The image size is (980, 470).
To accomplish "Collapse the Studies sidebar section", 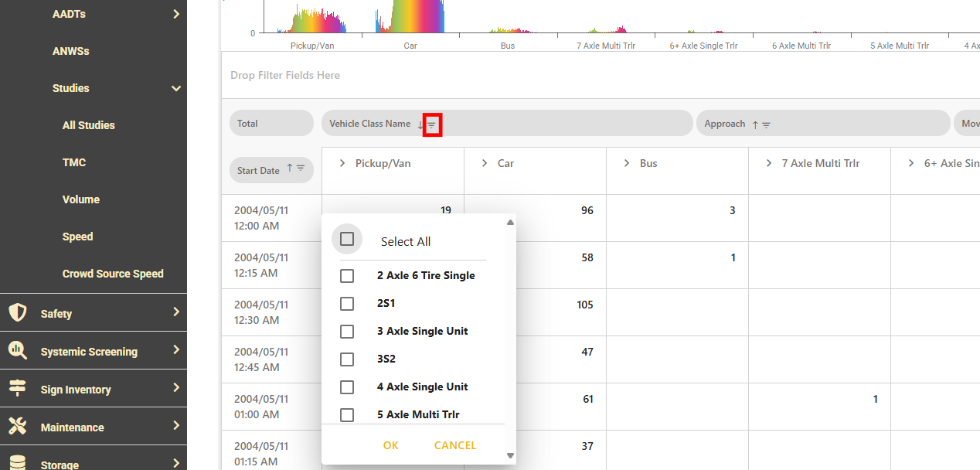I will pyautogui.click(x=176, y=88).
